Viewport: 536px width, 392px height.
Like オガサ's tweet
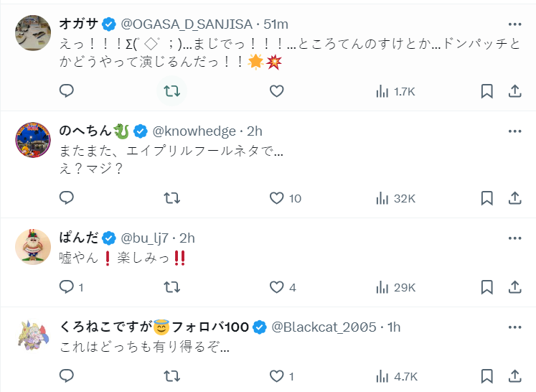[x=277, y=91]
